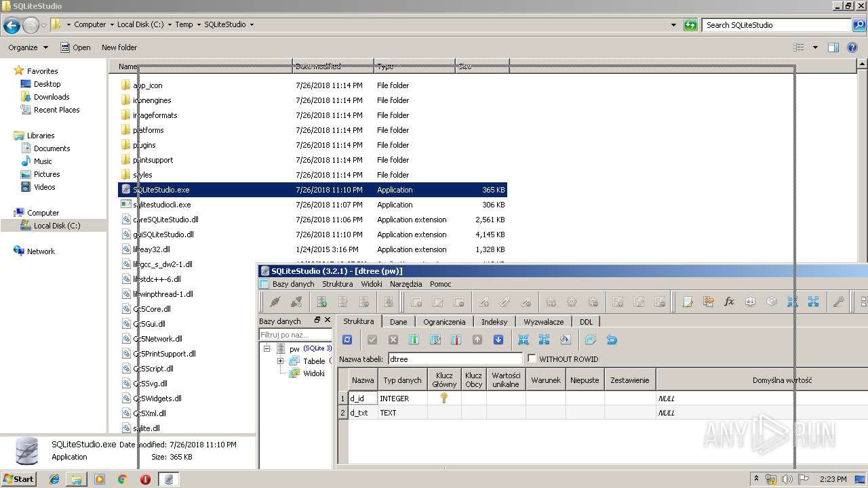Click the Start button
This screenshot has width=868, height=488.
click(x=18, y=479)
